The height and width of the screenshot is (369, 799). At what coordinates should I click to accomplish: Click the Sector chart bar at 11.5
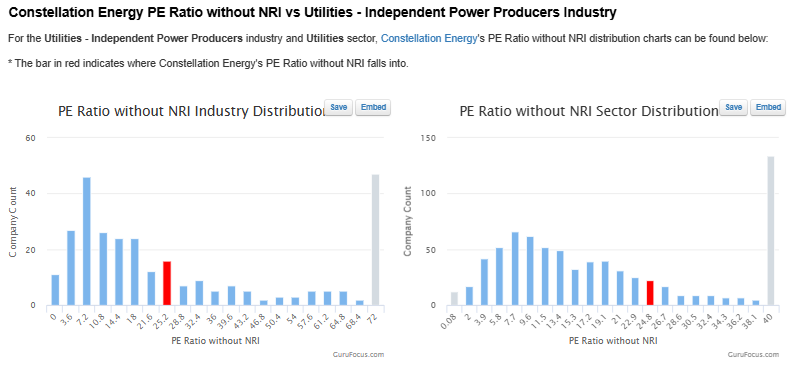click(545, 277)
